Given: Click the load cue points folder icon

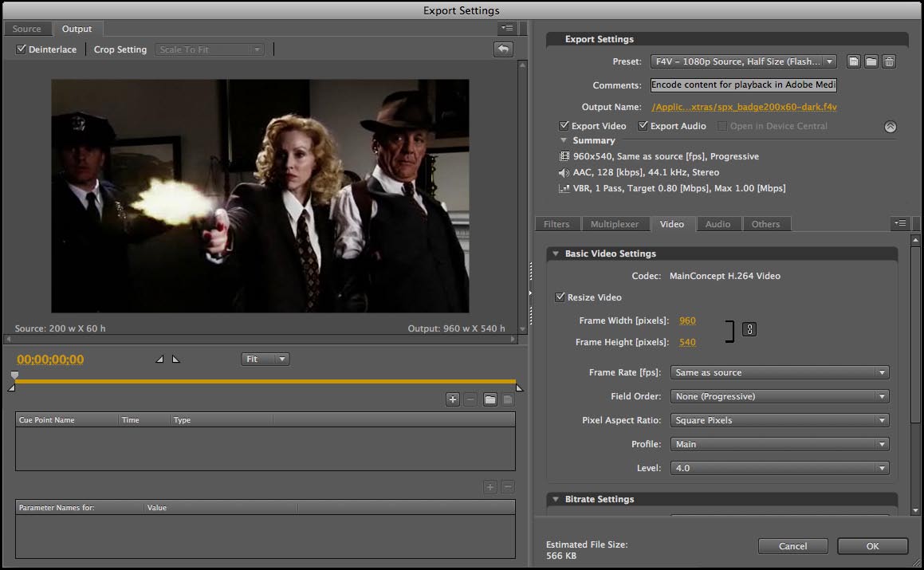Looking at the screenshot, I should pos(490,399).
